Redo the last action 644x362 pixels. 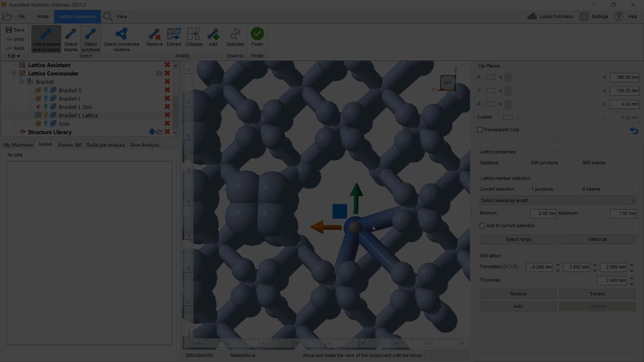point(15,48)
